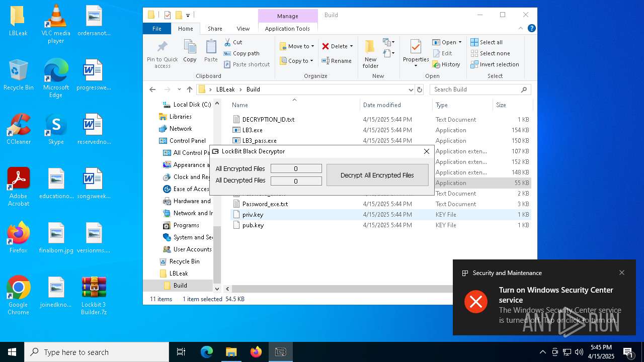Select Libraries in navigation pane
The width and height of the screenshot is (644, 362).
[175, 117]
